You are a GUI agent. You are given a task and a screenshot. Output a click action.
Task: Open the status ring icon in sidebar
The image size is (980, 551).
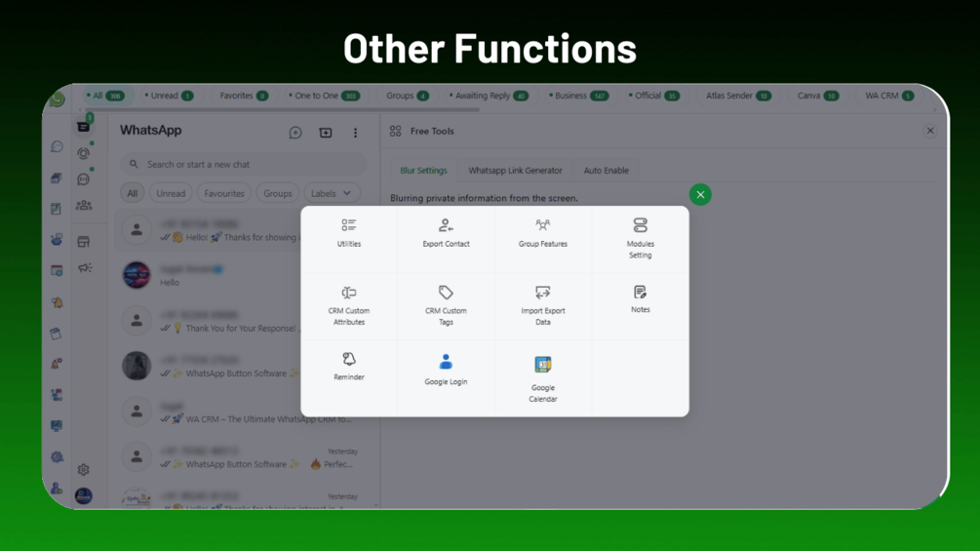click(x=83, y=153)
